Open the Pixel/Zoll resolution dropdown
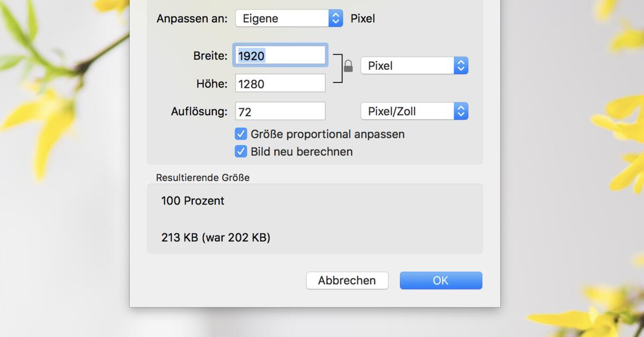The width and height of the screenshot is (644, 337). (413, 111)
